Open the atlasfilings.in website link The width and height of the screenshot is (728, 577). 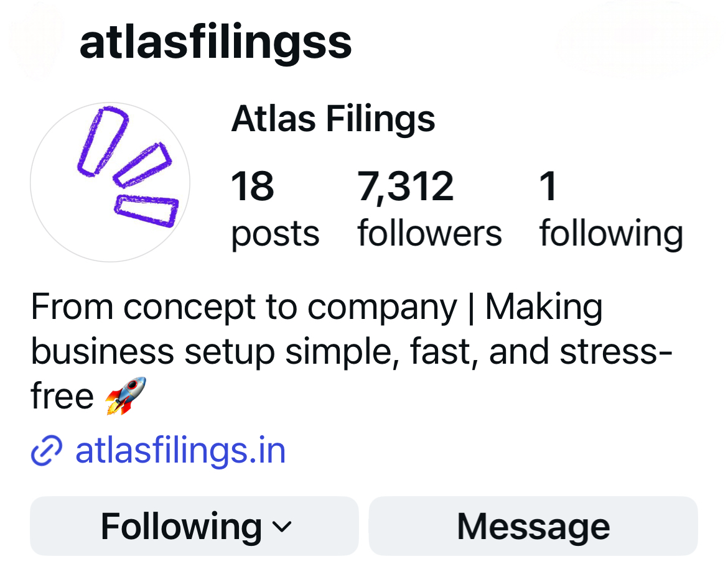click(x=180, y=451)
